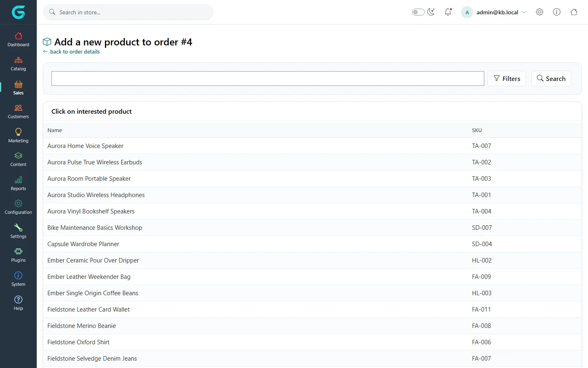Open the top bar settings gear
Screen dimensions: 588x368
[539, 12]
